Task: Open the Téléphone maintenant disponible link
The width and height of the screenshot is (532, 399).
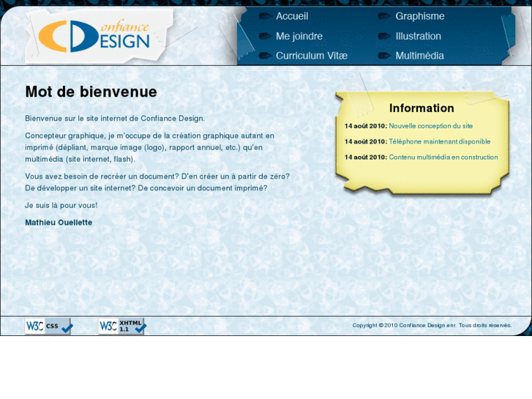Action: click(439, 141)
